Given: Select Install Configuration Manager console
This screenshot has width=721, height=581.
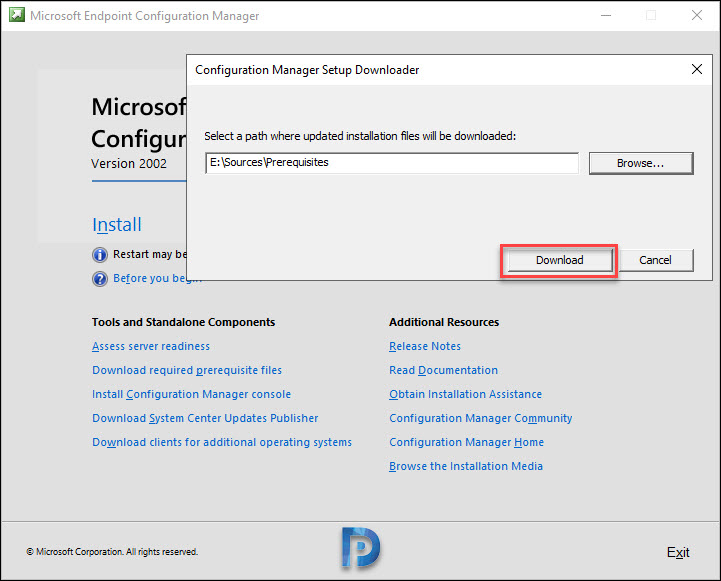Looking at the screenshot, I should (x=191, y=394).
